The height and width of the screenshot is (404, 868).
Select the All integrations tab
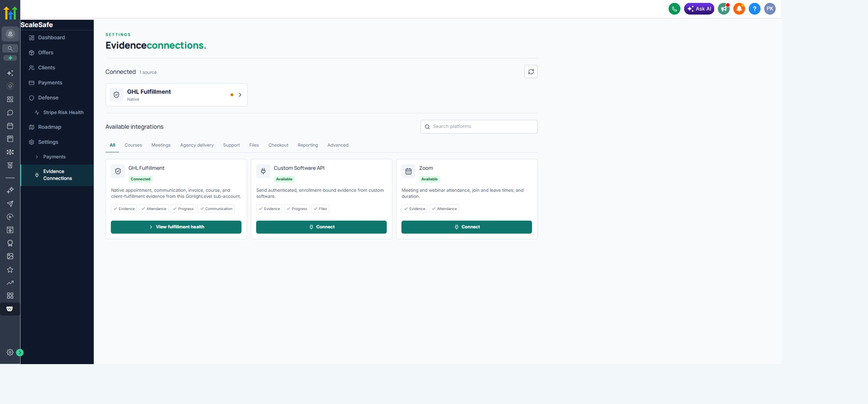[x=112, y=145]
